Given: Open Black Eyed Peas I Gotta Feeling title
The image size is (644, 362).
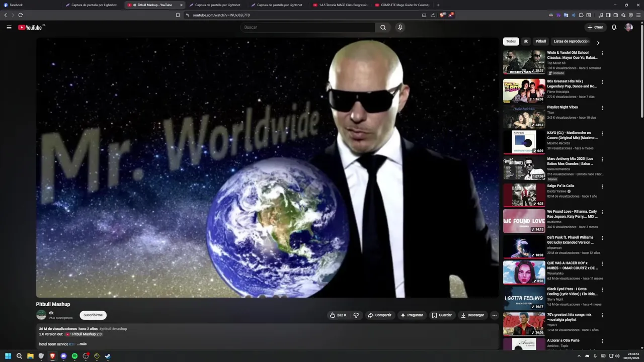Looking at the screenshot, I should click(572, 292).
